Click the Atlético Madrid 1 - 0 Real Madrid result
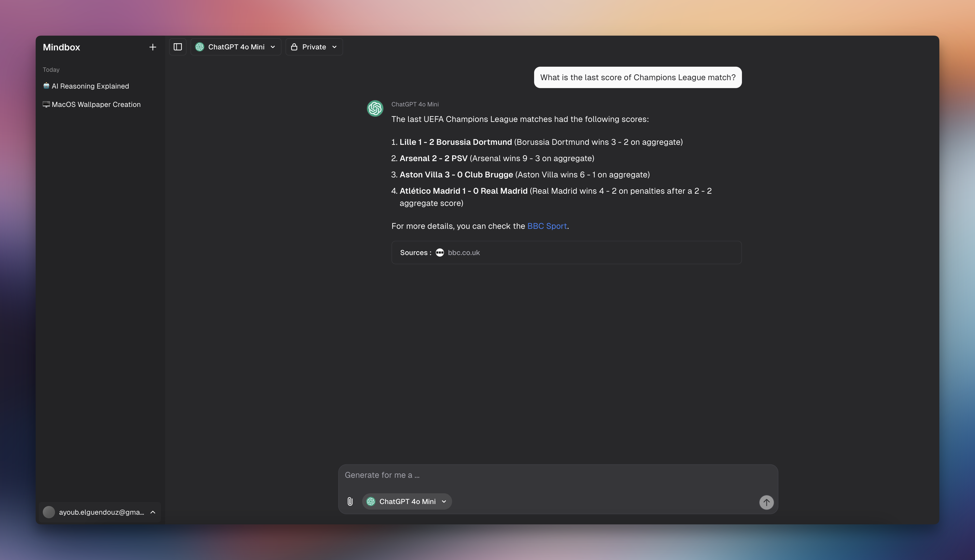This screenshot has height=560, width=975. [463, 191]
